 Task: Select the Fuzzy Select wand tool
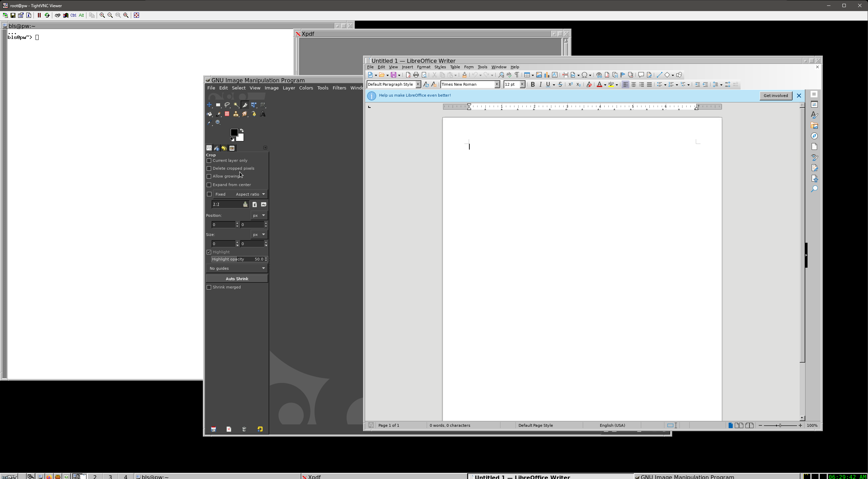(x=236, y=105)
